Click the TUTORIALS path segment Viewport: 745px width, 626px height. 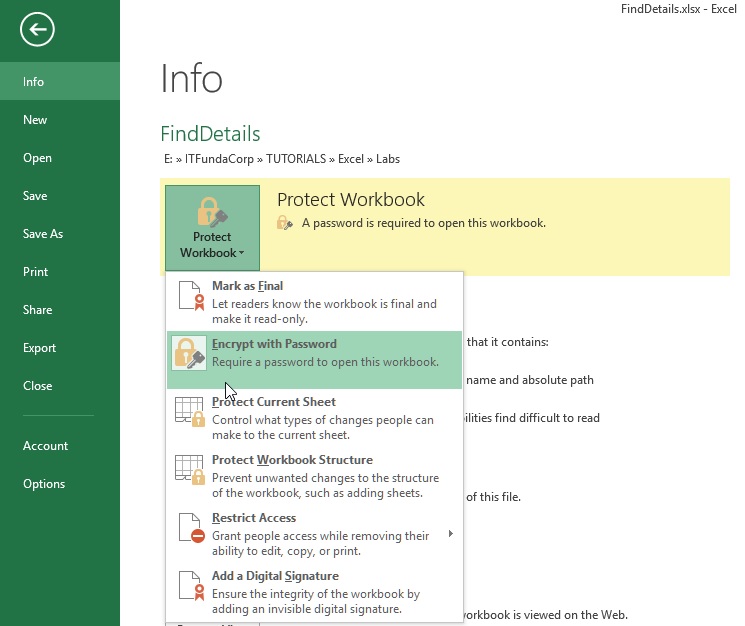pos(296,159)
